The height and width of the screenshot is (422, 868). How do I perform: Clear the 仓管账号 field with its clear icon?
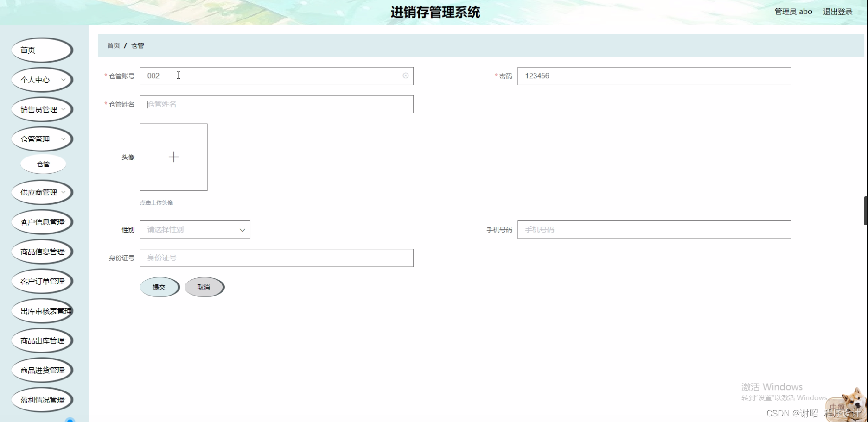406,76
